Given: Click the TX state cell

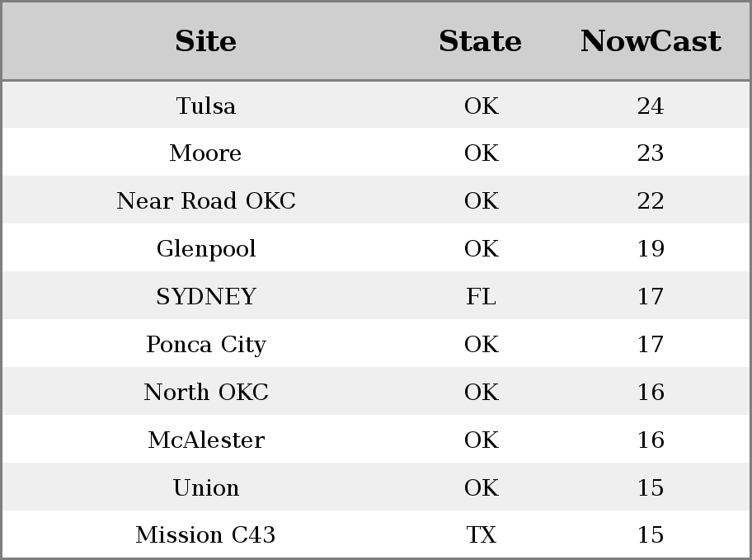Looking at the screenshot, I should coord(481,534).
